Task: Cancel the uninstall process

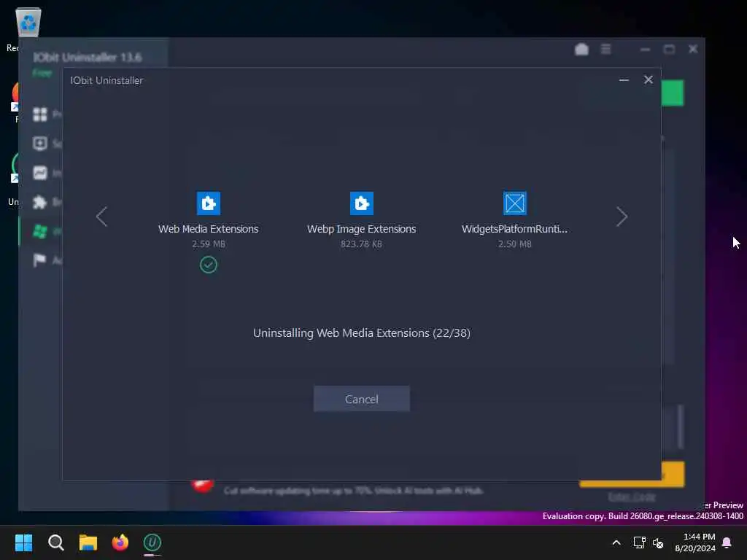Action: click(361, 399)
